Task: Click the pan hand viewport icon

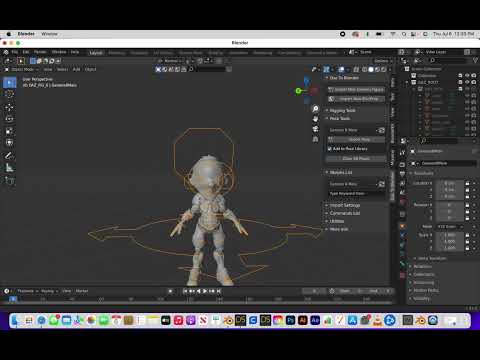Action: 315,119
